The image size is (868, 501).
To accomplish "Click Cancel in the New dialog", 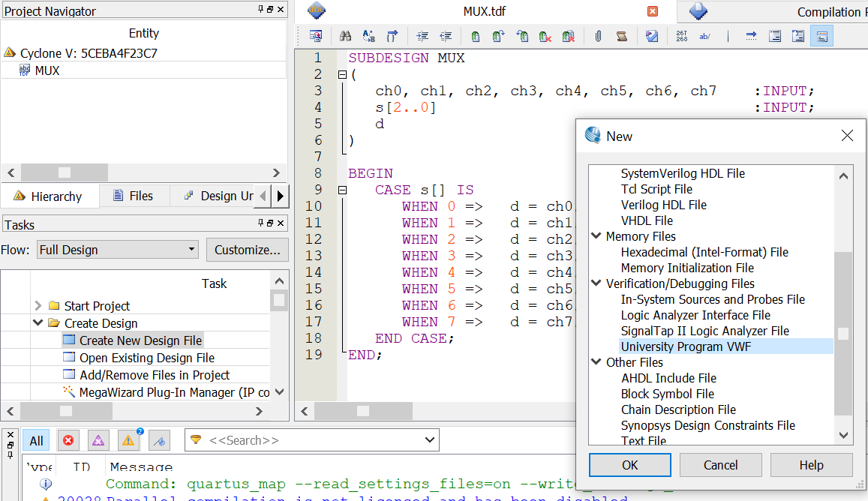I will tap(721, 465).
